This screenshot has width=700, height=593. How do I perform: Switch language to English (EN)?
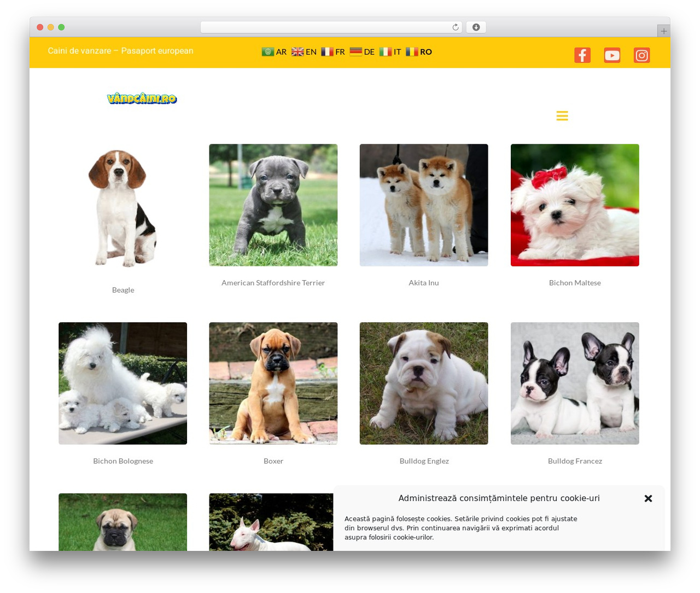[304, 51]
